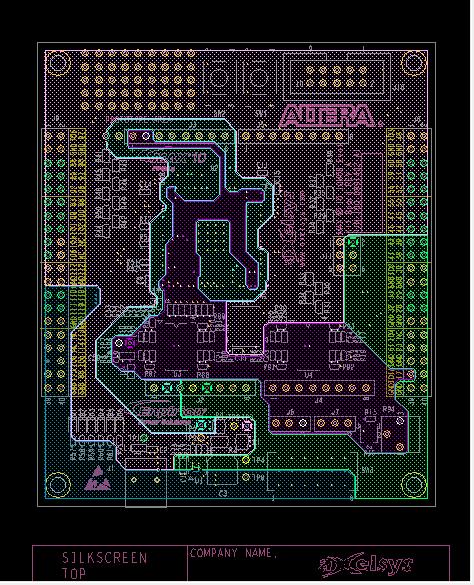The image size is (474, 585).
Task: Click the "SILKSCREEN" title block text
Action: [105, 559]
